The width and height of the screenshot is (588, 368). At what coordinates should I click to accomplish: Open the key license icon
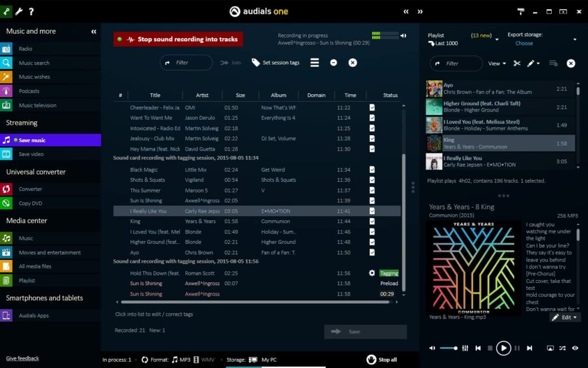[6, 11]
